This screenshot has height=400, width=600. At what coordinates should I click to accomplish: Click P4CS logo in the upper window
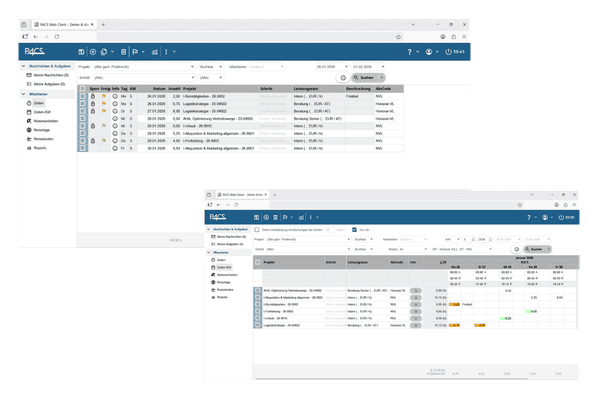tap(34, 51)
